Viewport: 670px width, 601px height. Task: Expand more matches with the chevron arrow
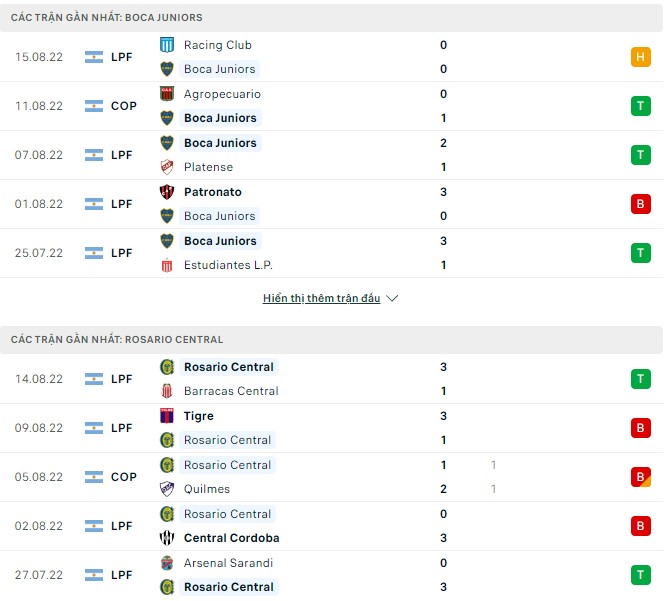(x=392, y=299)
